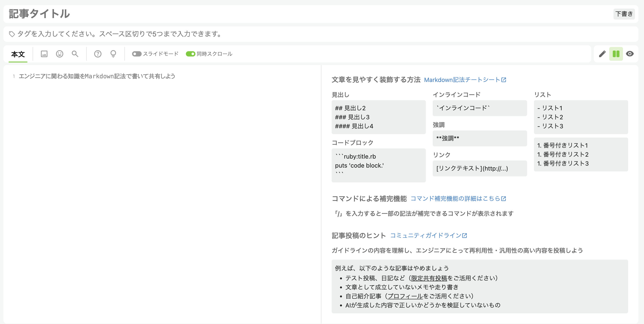Enable スライドモード toggle
Image resolution: width=644 pixels, height=324 pixels.
[x=137, y=53]
